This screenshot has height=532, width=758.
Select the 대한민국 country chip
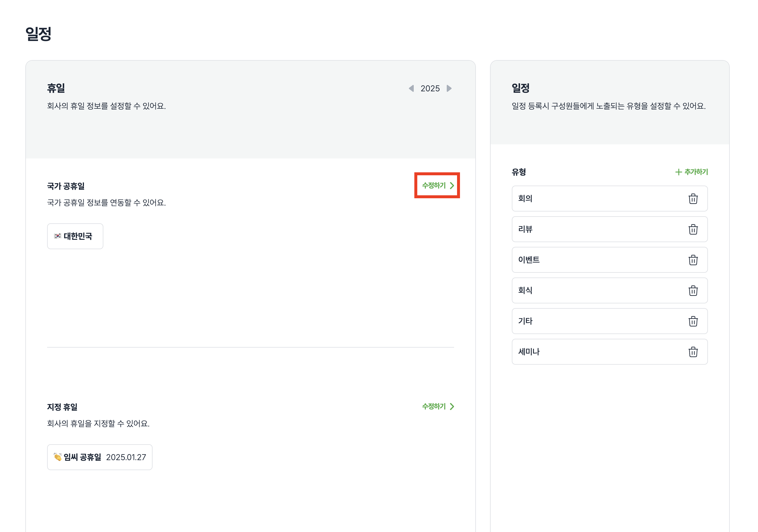tap(75, 237)
